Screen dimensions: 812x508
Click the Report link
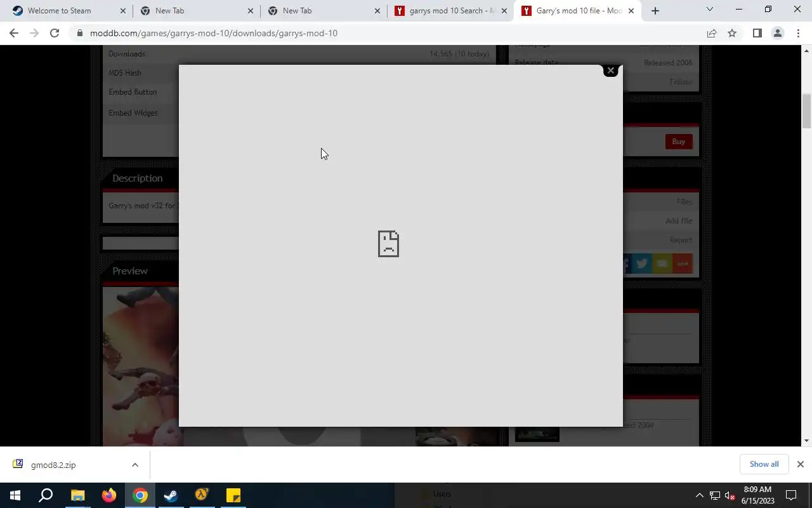pyautogui.click(x=681, y=239)
